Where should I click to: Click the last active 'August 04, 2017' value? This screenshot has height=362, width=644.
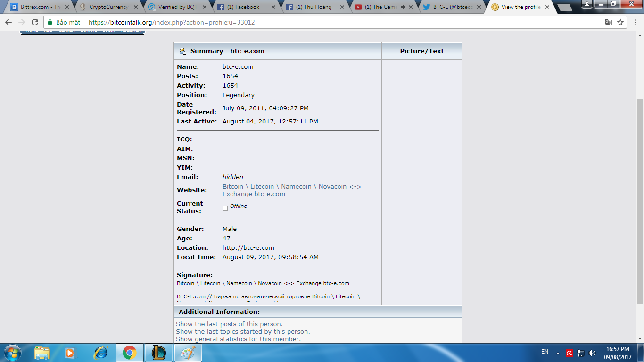tap(270, 121)
